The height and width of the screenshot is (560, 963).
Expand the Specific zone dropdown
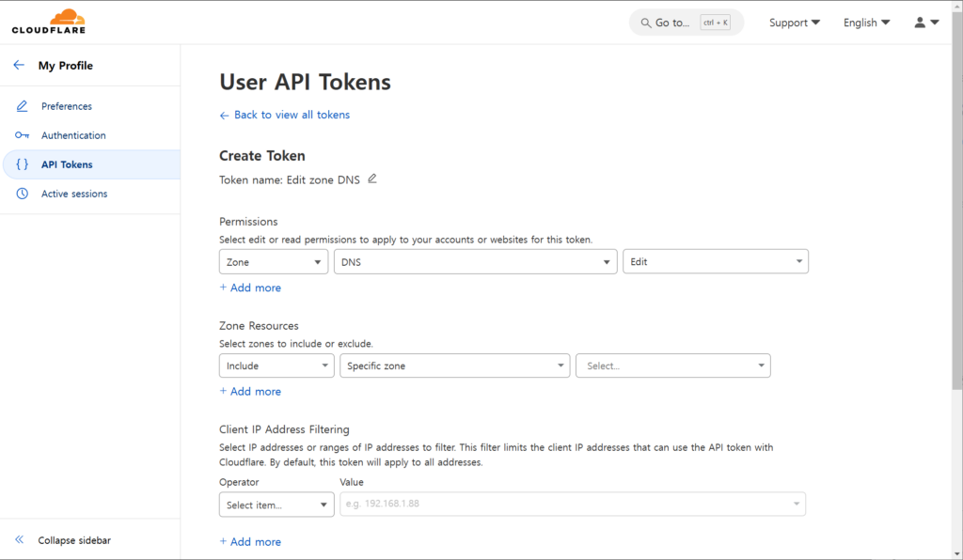point(454,366)
